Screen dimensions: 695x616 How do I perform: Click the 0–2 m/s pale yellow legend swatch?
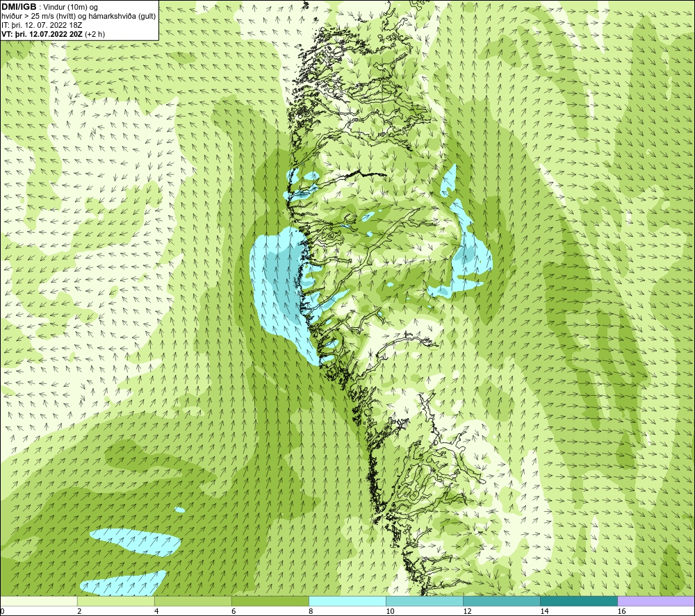point(39,601)
